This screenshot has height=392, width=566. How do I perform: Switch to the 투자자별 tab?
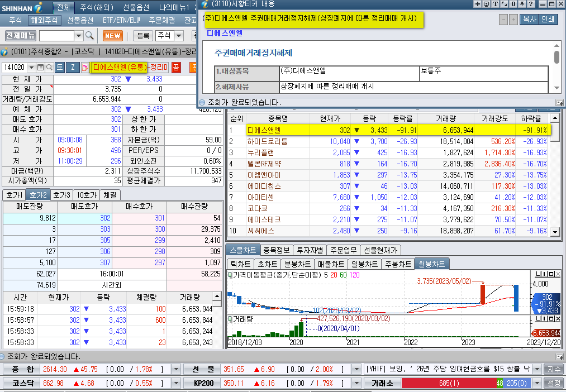coord(310,250)
